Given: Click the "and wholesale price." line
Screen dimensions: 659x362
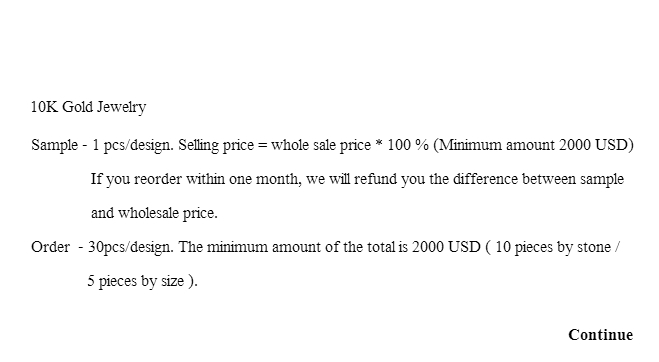Looking at the screenshot, I should click(154, 213).
